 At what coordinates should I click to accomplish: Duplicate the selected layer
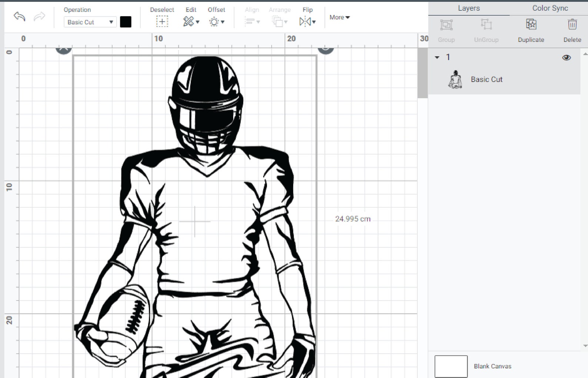[x=531, y=30]
